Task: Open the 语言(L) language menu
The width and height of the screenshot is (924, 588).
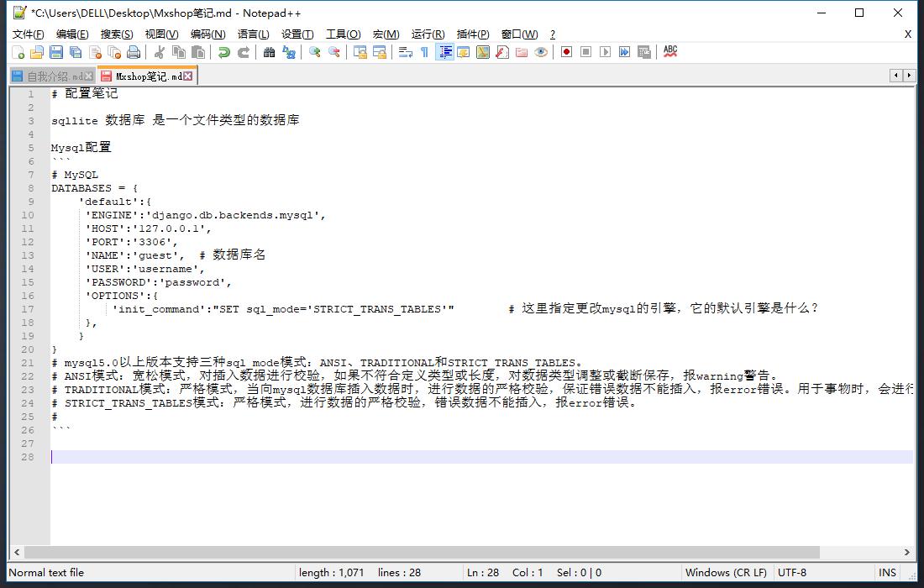Action: [x=254, y=34]
